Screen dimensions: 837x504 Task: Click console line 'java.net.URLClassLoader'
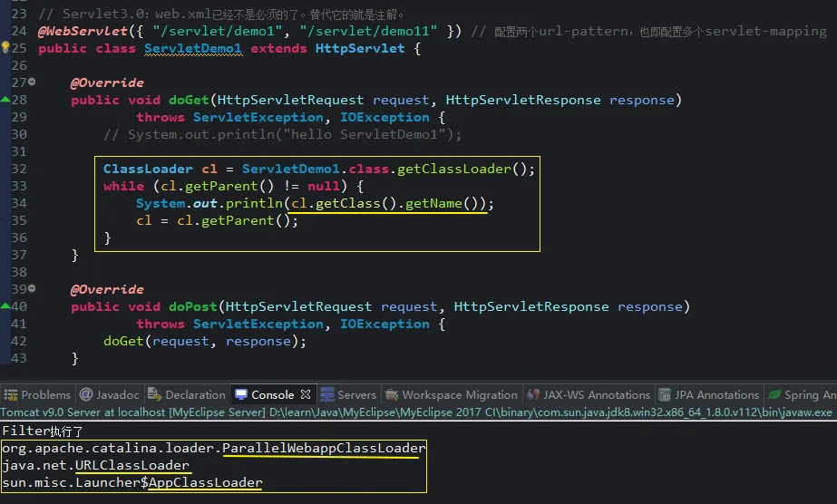(95, 465)
